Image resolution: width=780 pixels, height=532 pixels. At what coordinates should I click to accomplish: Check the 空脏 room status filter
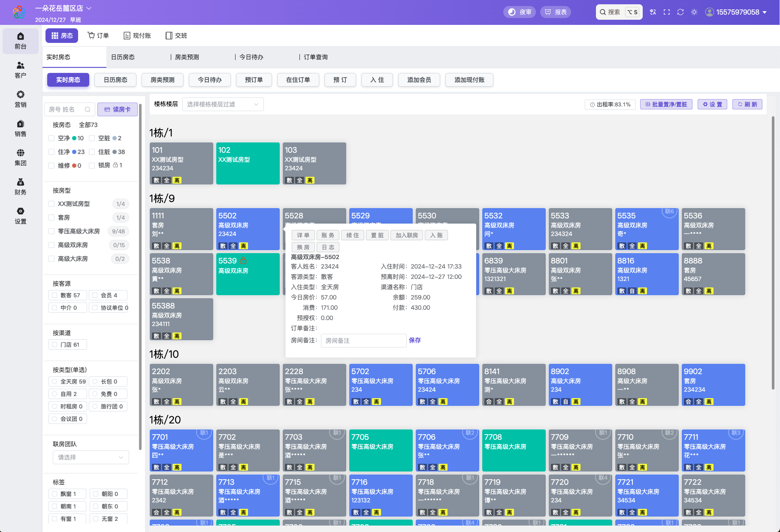point(92,138)
